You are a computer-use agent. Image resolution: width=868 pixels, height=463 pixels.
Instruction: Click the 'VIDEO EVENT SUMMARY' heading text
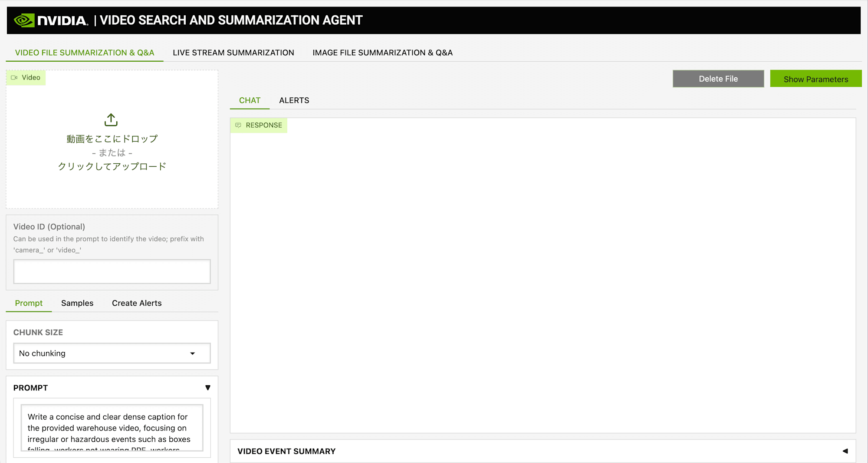286,451
